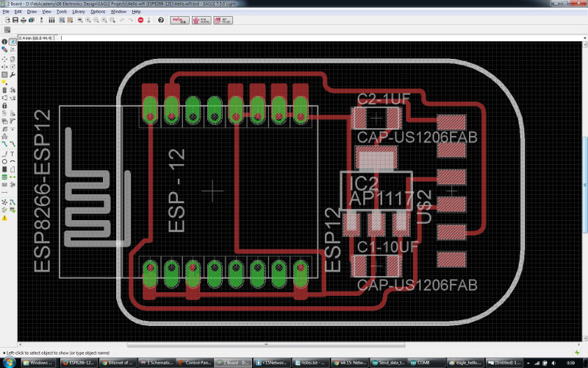This screenshot has height=368, width=588.
Task: Select the Show (eye) tool
Action: (x=12, y=42)
